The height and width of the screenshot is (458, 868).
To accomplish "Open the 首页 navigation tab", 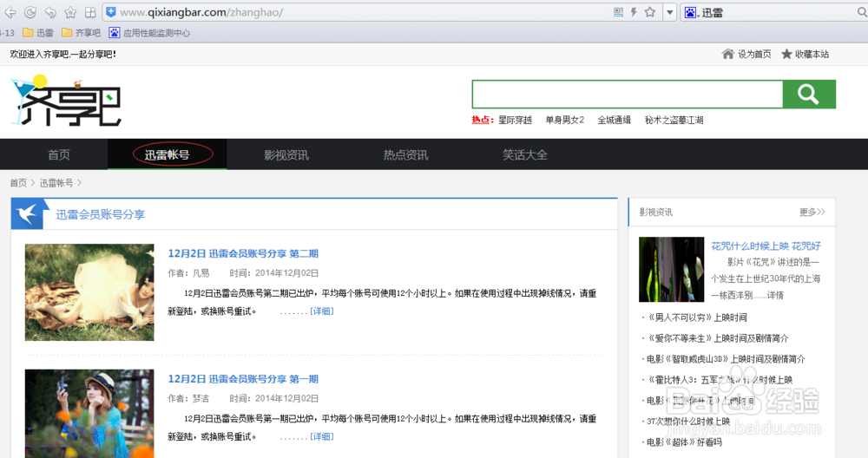I will [x=59, y=155].
